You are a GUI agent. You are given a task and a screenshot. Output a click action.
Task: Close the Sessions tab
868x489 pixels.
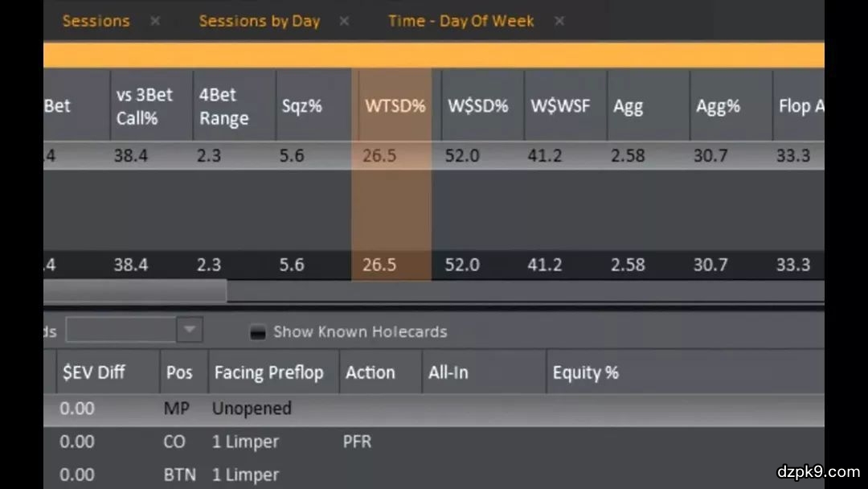155,21
